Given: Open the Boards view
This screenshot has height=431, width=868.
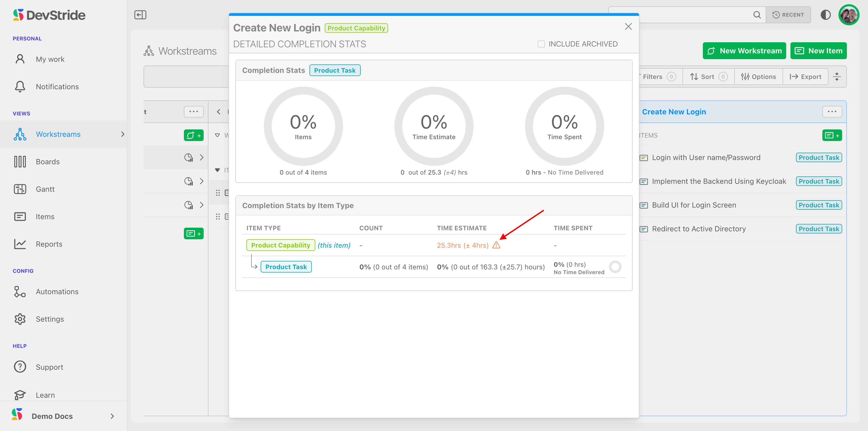Looking at the screenshot, I should (47, 162).
